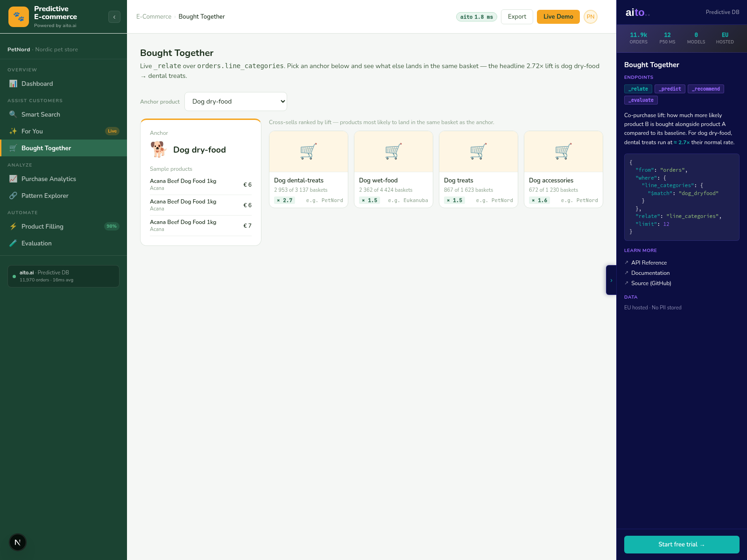Click the Dog treats cart image

[479, 152]
